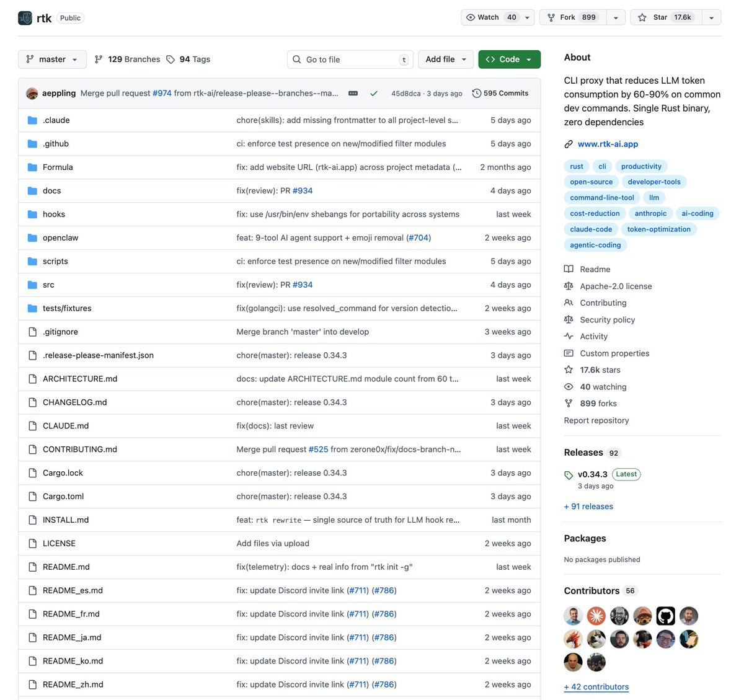Click the LICENSE file icon
The image size is (744, 700).
(x=33, y=544)
